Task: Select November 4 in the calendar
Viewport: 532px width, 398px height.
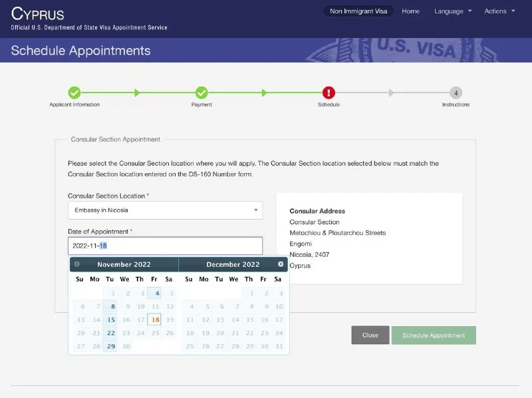Action: 154,293
